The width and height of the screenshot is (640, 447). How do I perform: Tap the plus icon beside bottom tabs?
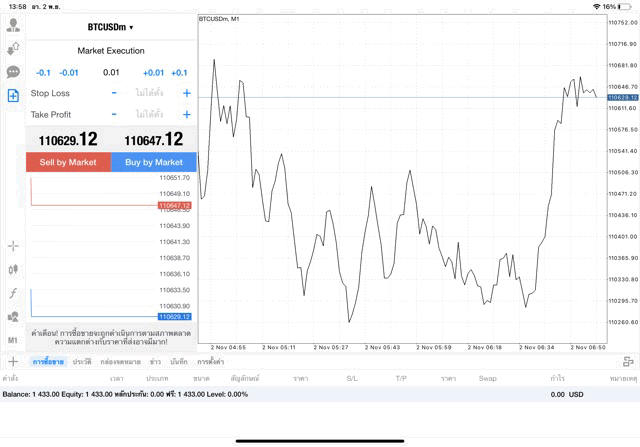[x=13, y=361]
